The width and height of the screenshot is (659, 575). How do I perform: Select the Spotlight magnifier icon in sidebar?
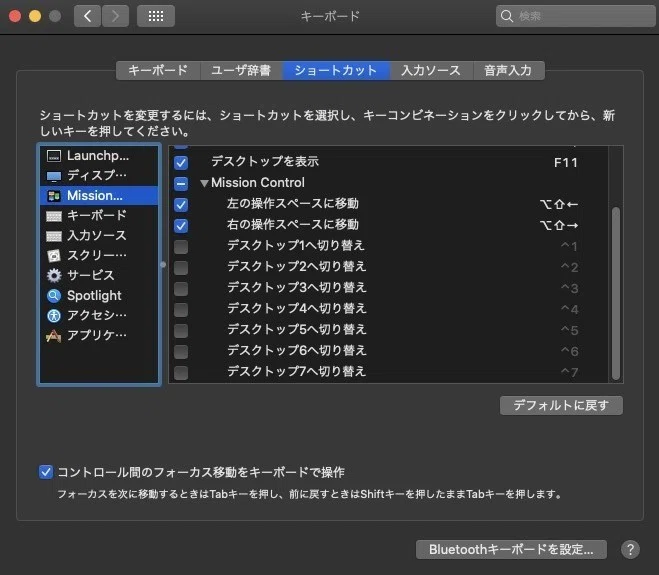(54, 295)
